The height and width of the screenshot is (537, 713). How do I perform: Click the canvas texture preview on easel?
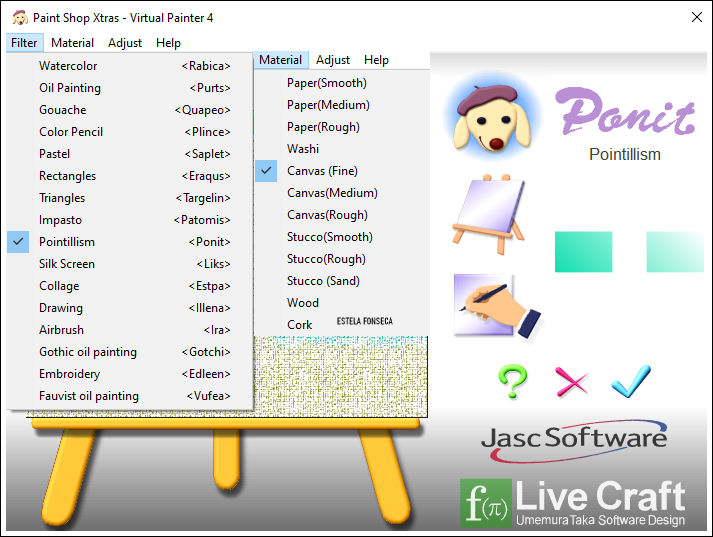341,376
